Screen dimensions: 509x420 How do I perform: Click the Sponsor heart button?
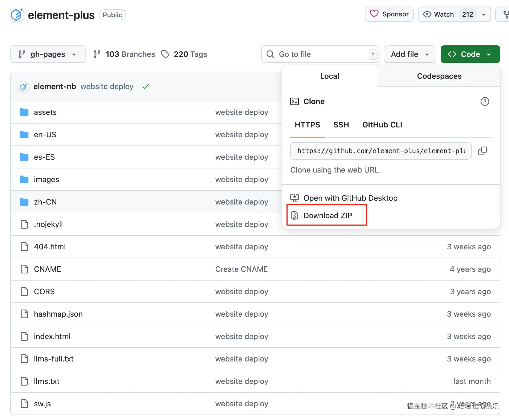[x=389, y=14]
